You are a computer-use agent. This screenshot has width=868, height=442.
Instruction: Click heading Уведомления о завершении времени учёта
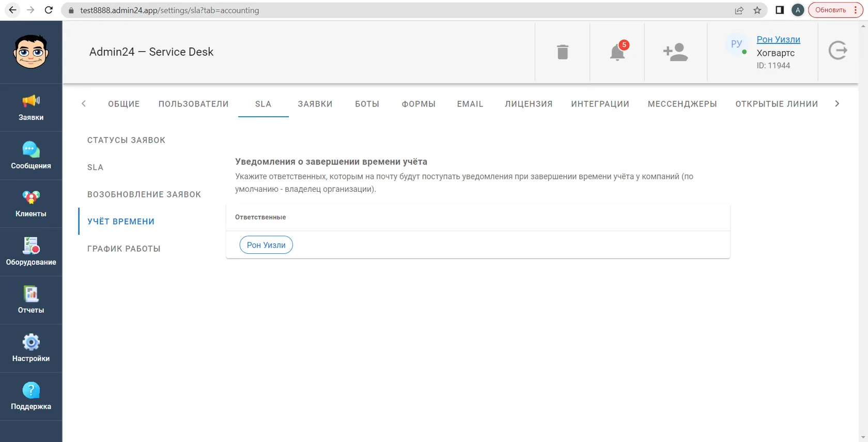click(331, 162)
